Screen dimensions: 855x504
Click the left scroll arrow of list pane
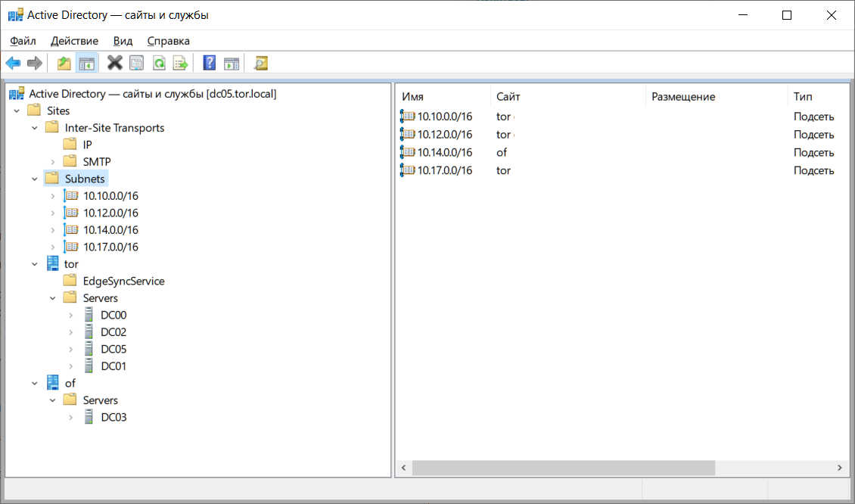(404, 468)
